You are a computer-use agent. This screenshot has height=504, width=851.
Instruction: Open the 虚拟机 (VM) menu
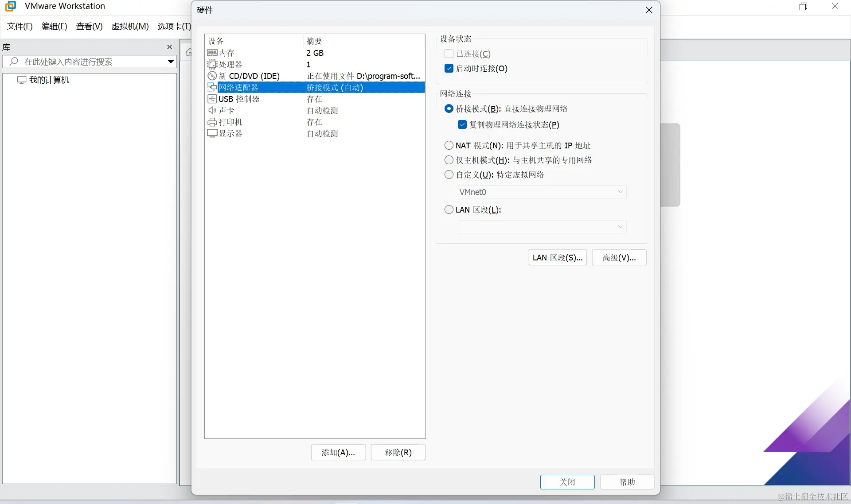(130, 27)
